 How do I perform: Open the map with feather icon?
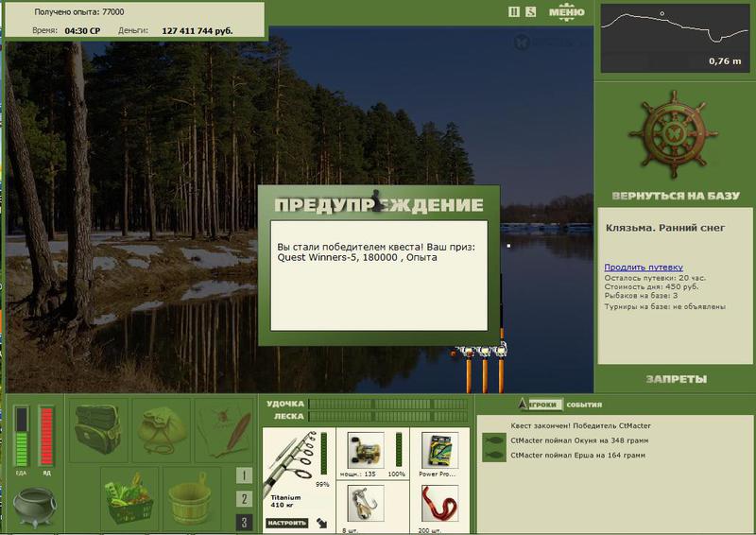pyautogui.click(x=224, y=429)
